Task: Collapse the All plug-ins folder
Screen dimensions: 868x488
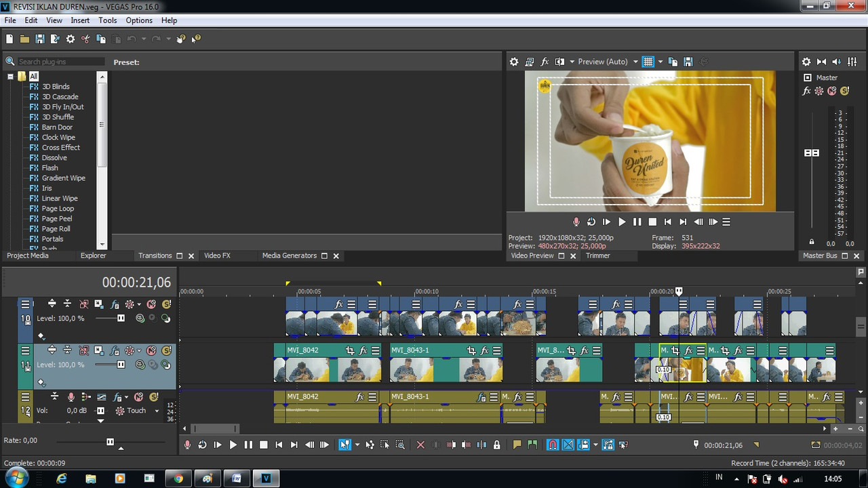Action: coord(11,77)
